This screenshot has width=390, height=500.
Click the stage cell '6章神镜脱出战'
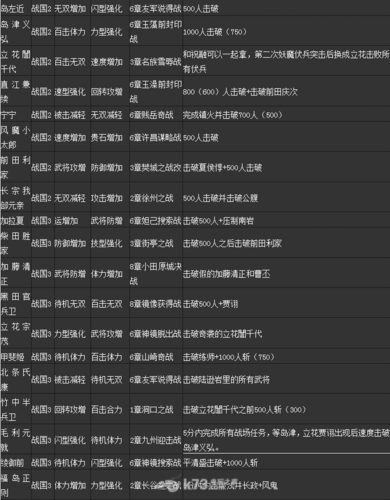[x=155, y=334]
